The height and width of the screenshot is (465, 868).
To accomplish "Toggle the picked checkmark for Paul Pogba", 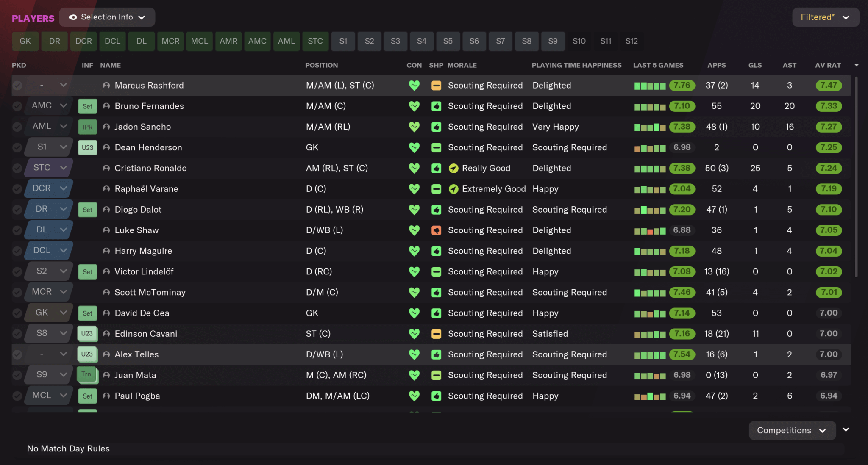I will pyautogui.click(x=17, y=396).
